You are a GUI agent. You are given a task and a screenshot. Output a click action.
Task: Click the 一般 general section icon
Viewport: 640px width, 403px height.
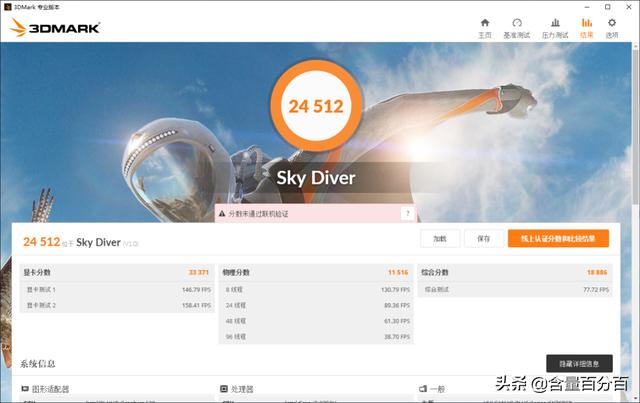click(x=423, y=389)
